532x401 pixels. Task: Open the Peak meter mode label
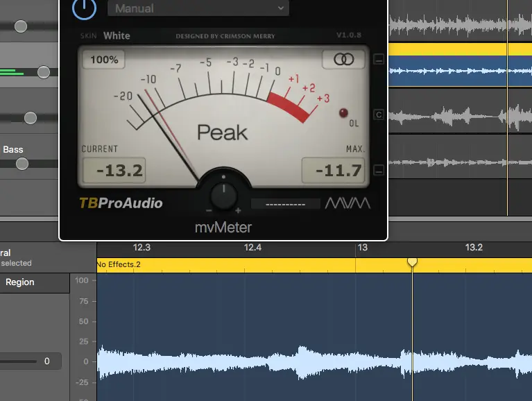tap(222, 132)
